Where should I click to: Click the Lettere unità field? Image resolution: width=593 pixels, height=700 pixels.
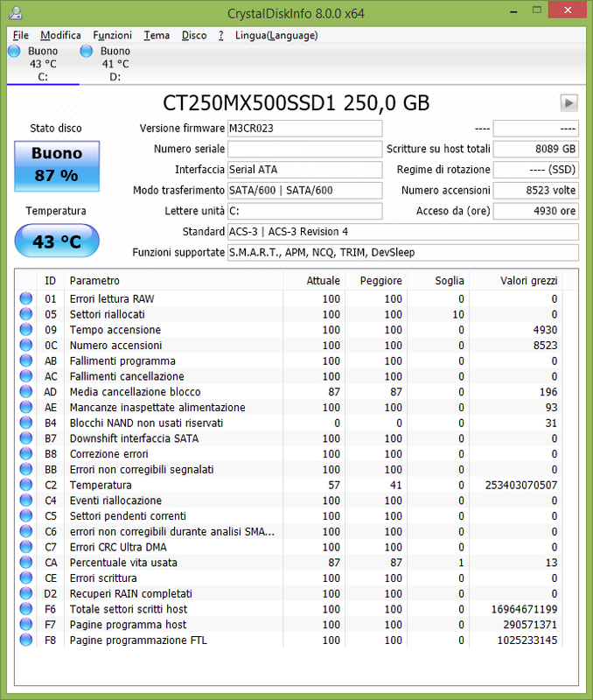click(x=304, y=211)
